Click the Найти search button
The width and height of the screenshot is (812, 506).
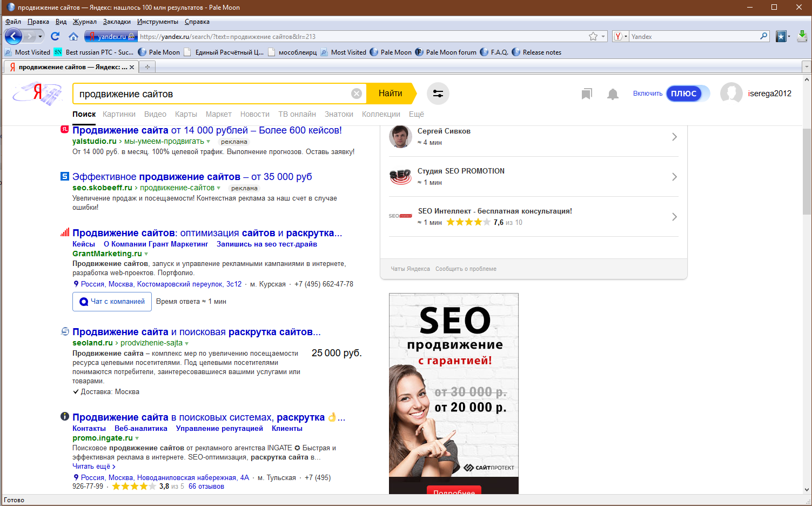[x=391, y=94]
